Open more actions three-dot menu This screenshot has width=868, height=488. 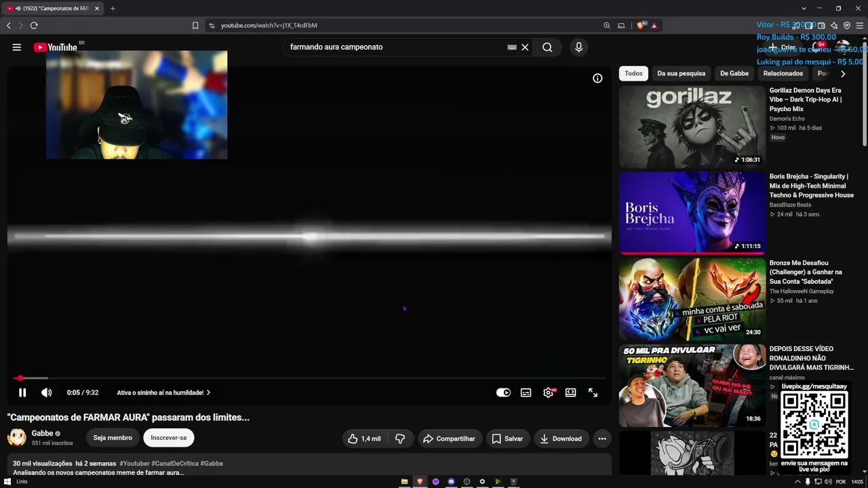click(x=602, y=439)
